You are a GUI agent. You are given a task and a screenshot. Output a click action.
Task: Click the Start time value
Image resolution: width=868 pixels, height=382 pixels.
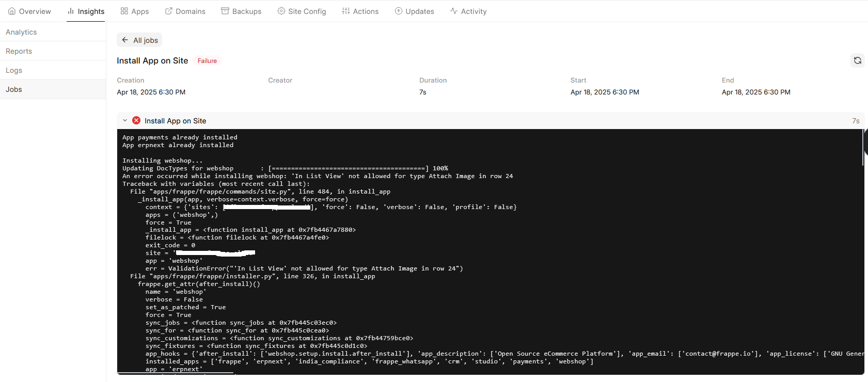point(605,92)
